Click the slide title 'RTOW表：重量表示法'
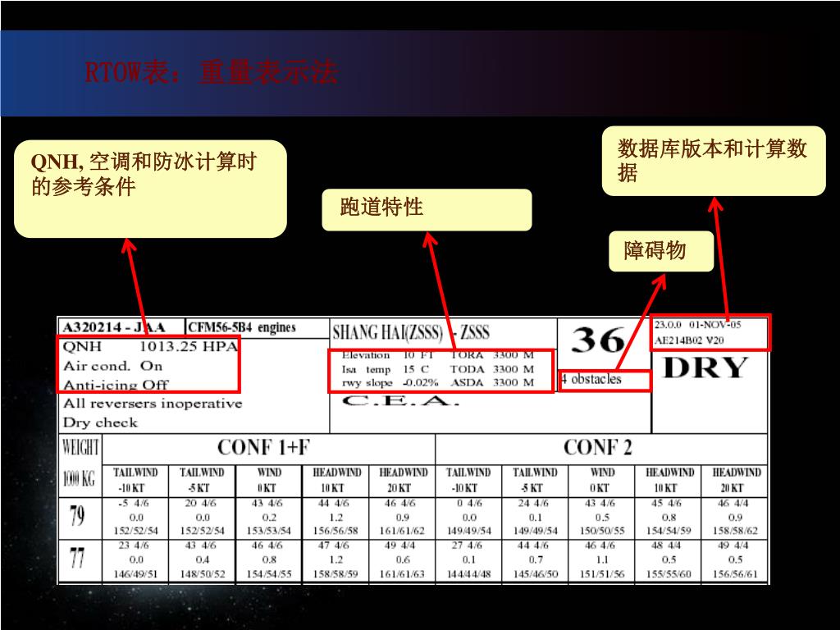 coord(211,72)
